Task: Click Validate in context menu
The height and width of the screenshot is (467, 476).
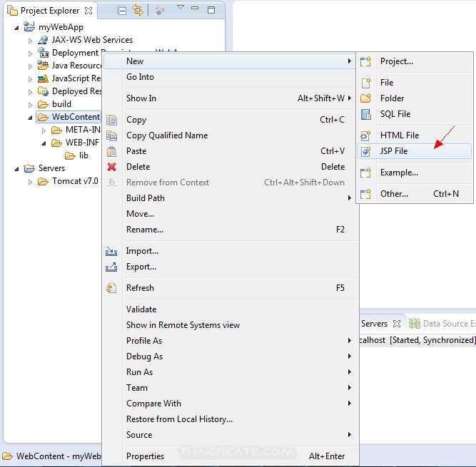Action: [x=230, y=309]
